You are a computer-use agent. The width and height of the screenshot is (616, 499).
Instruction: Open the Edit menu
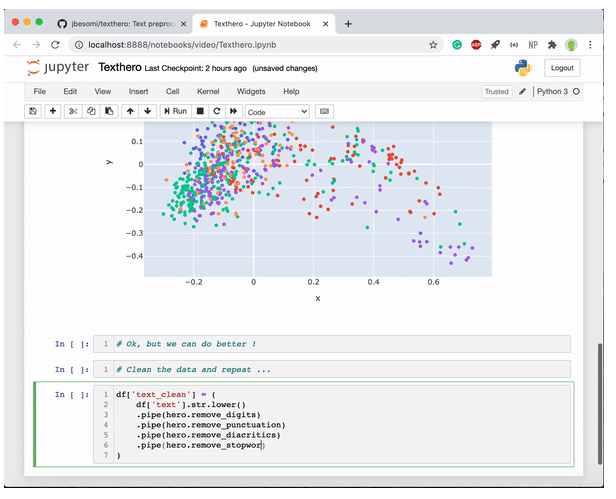coord(70,92)
